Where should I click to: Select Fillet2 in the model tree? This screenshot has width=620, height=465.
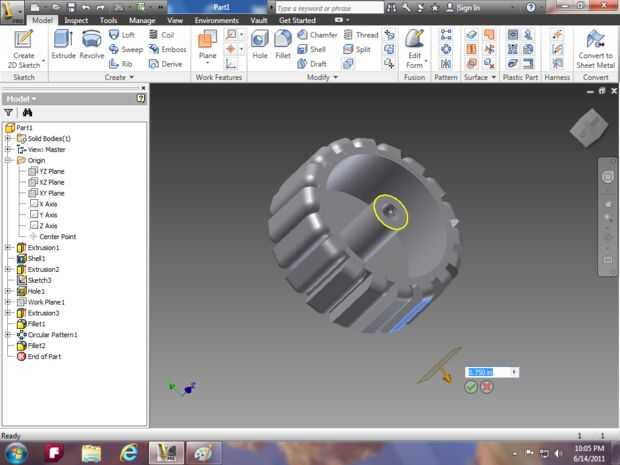pyautogui.click(x=31, y=346)
